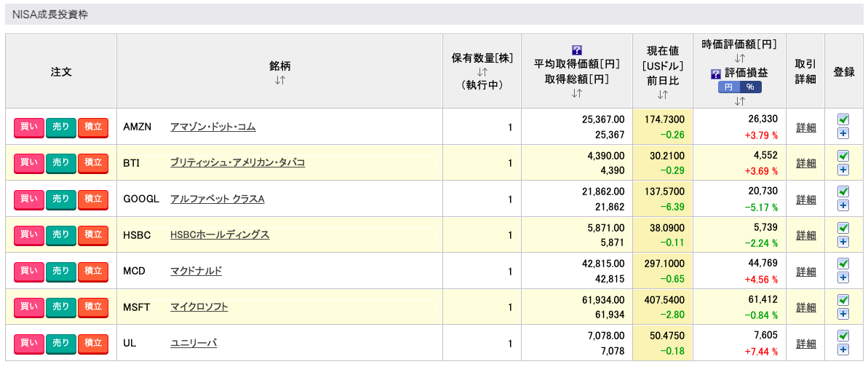Toggle the registration checkbox for BTI
The image size is (868, 367).
tap(843, 155)
